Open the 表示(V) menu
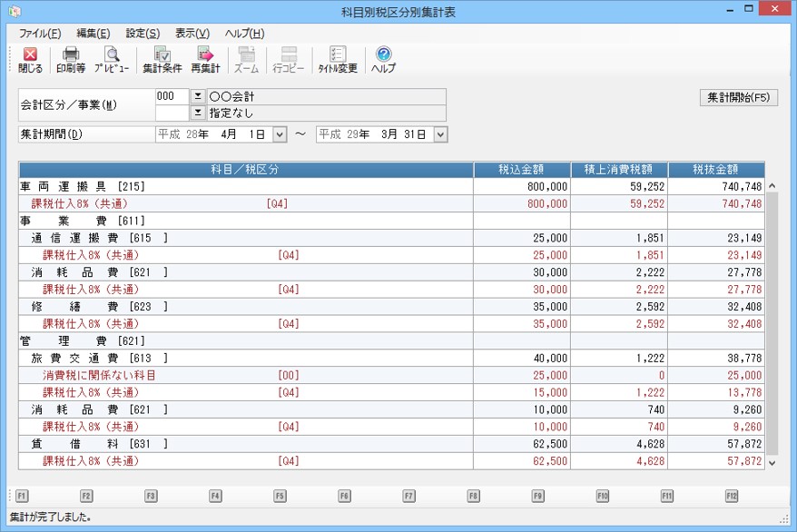Viewport: 797px width, 532px height. 192,34
